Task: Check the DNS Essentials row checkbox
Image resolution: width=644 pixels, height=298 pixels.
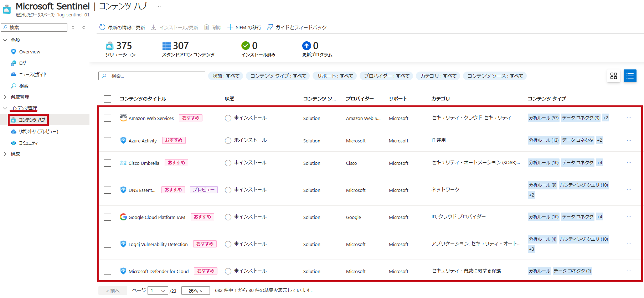Action: (107, 190)
